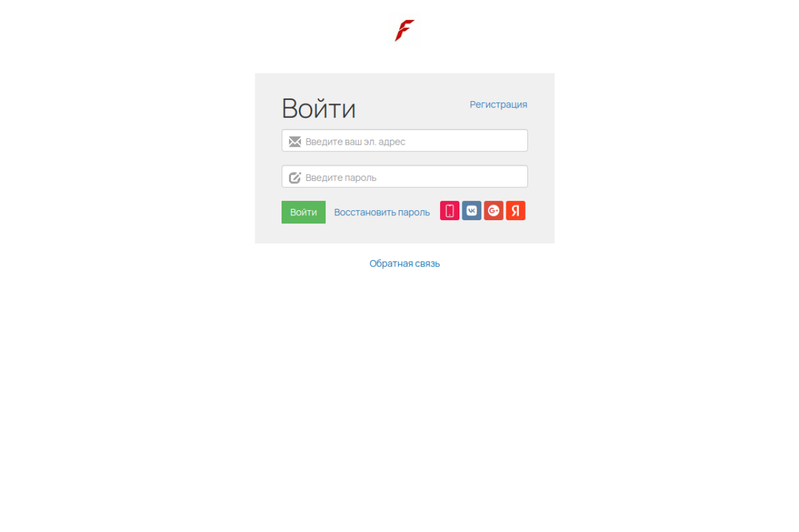
Task: Click the password placeholder text
Action: tap(341, 178)
